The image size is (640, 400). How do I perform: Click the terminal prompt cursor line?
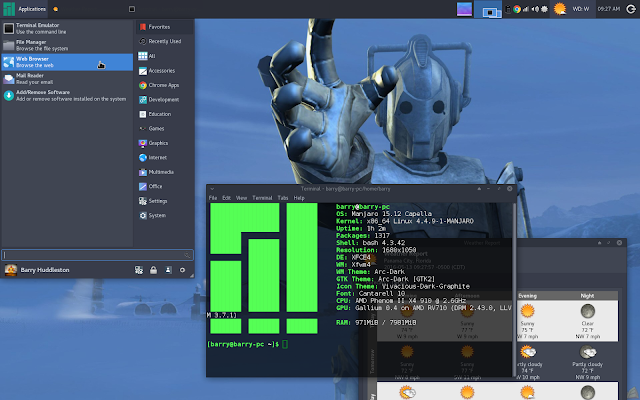click(247, 344)
